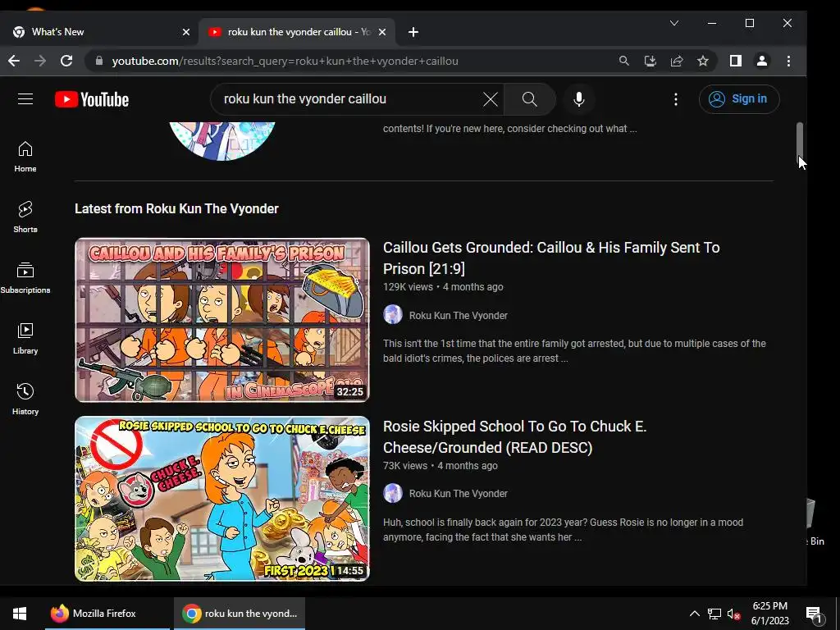
Task: Click the address bar URL
Action: (285, 61)
